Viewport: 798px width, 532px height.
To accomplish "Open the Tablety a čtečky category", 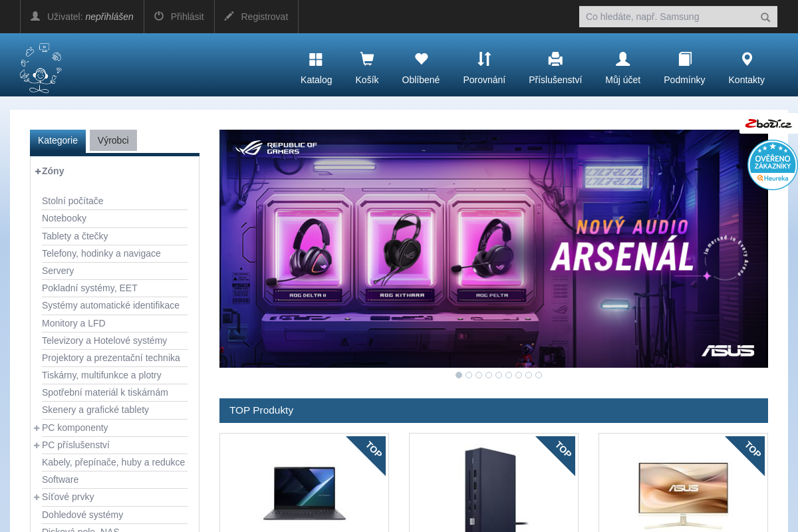I will [74, 236].
